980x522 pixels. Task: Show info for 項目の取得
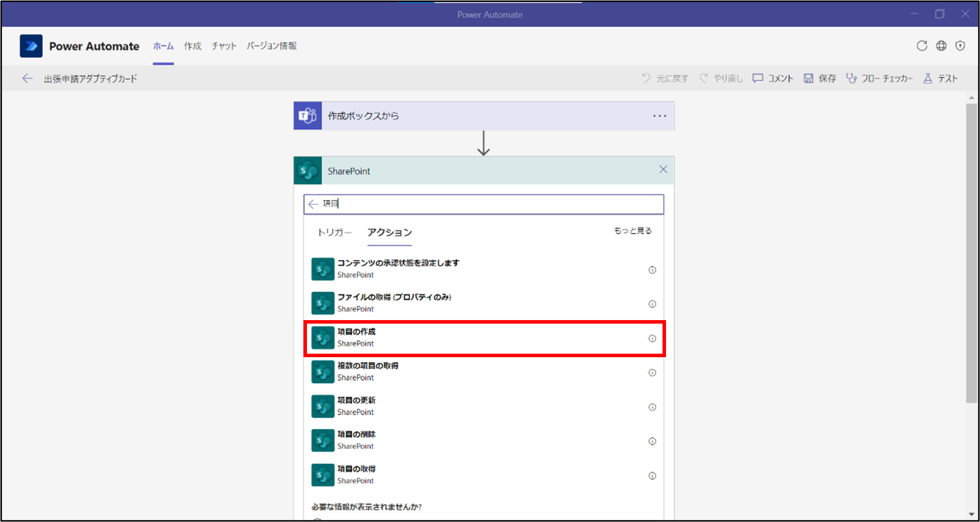pos(652,476)
